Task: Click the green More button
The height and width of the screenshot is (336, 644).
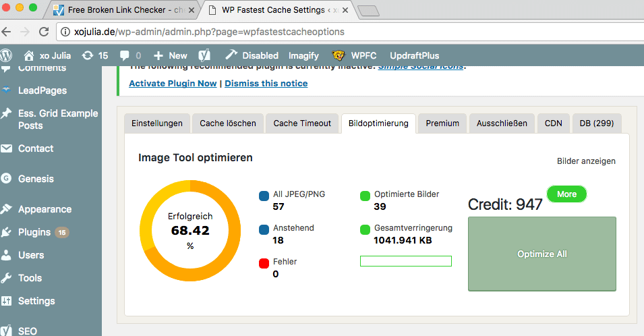Action: tap(566, 194)
